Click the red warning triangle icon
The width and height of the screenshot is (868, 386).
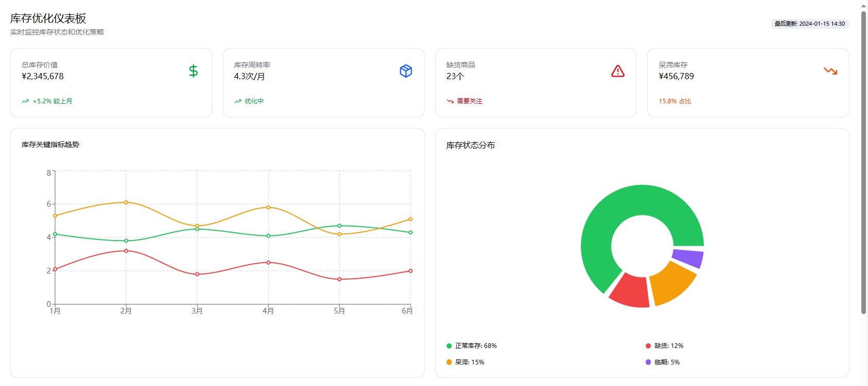pyautogui.click(x=618, y=71)
